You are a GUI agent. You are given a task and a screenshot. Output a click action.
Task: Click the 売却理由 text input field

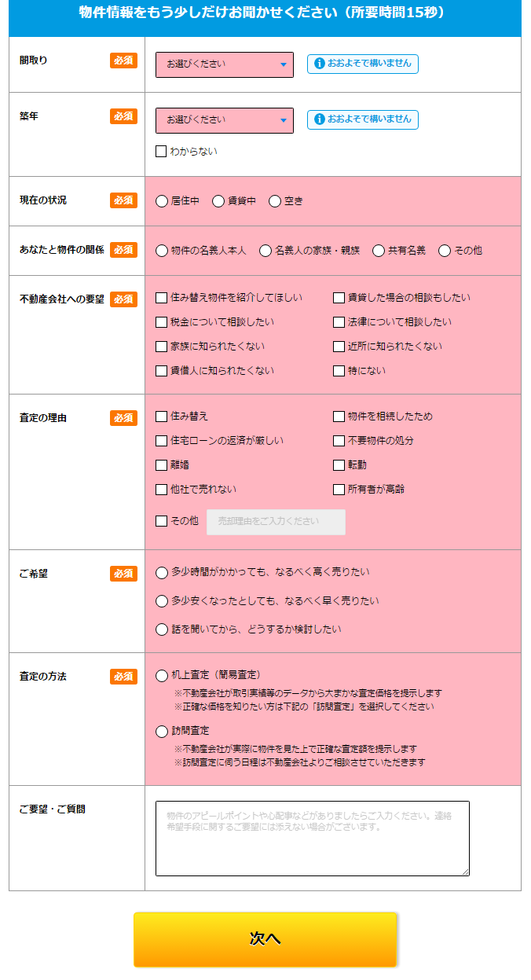tap(276, 522)
